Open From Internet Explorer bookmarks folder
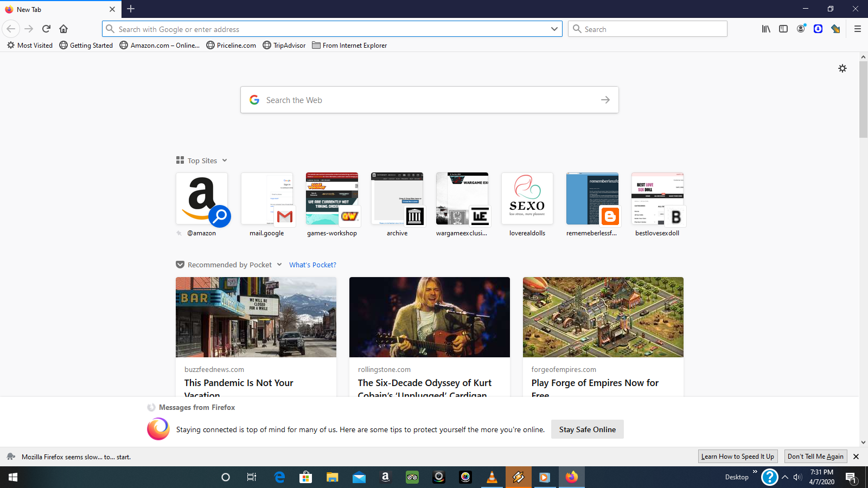The height and width of the screenshot is (488, 868). click(349, 46)
